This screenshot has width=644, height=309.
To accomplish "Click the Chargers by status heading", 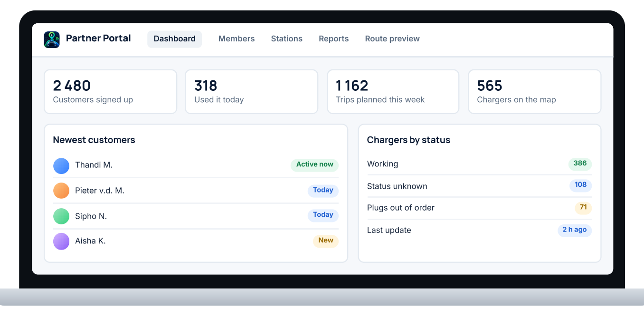I will tap(408, 140).
